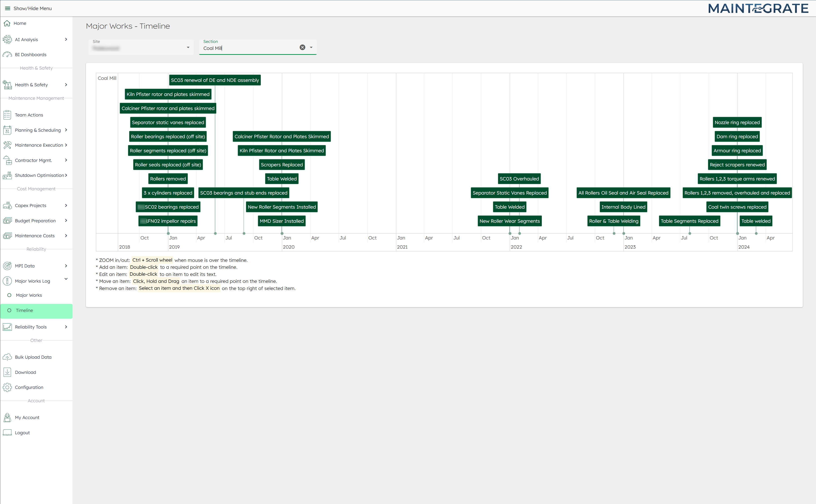The width and height of the screenshot is (816, 504).
Task: Click the hamburger Show/Hide Menu icon
Action: [7, 8]
